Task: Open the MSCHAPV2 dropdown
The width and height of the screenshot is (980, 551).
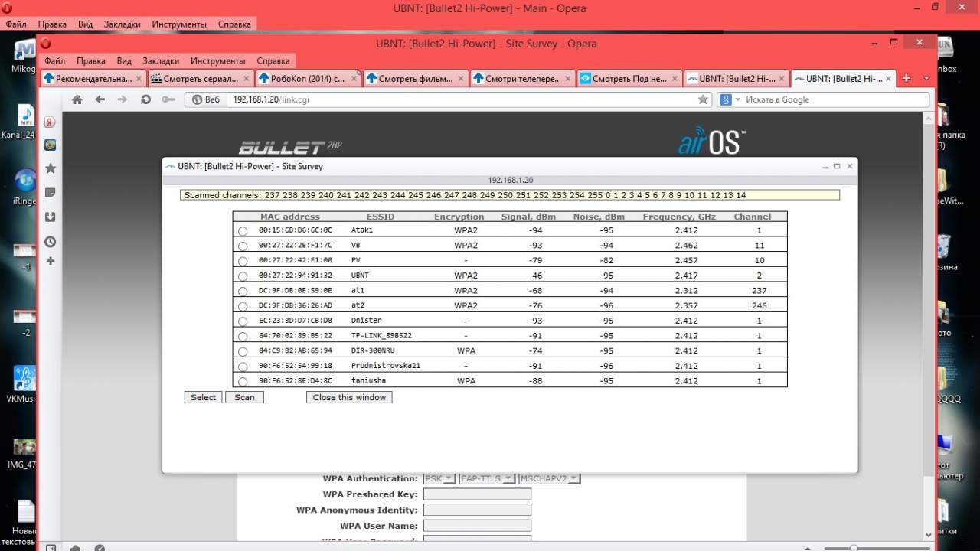Action: click(x=549, y=478)
